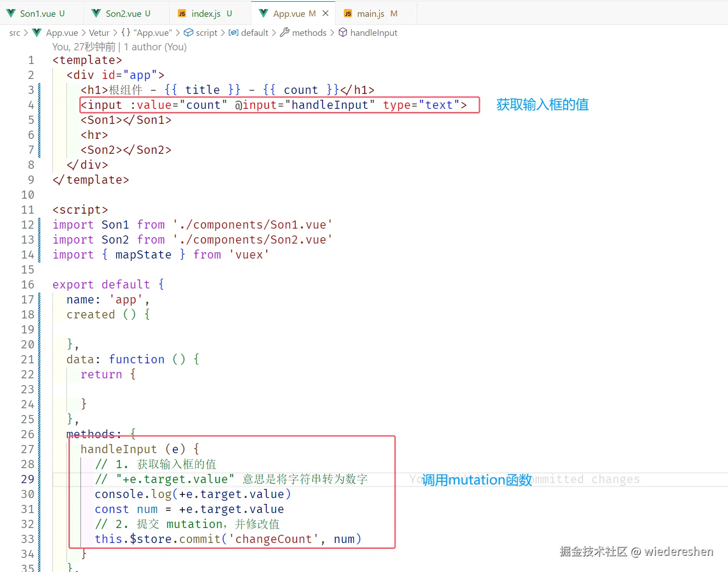Click the './components/Son1.vue' import path
728x572 pixels.
253,225
